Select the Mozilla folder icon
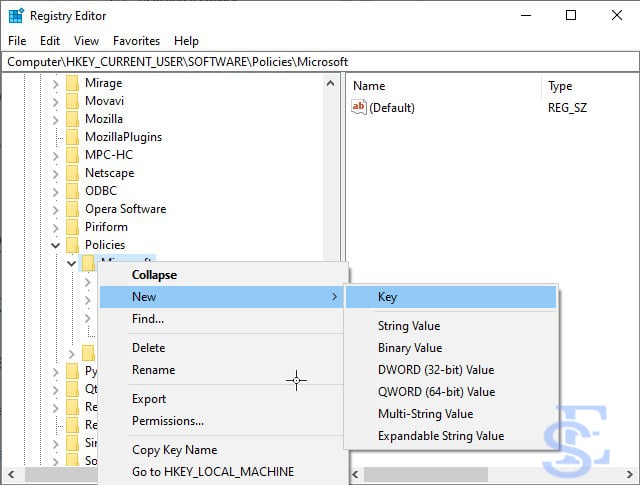The width and height of the screenshot is (640, 485). tap(72, 119)
